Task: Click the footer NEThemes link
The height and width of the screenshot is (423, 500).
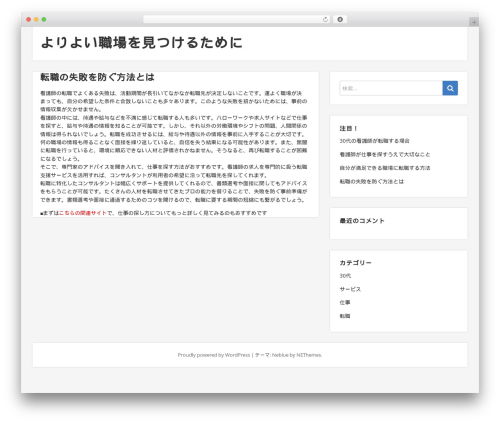Action: [x=309, y=355]
